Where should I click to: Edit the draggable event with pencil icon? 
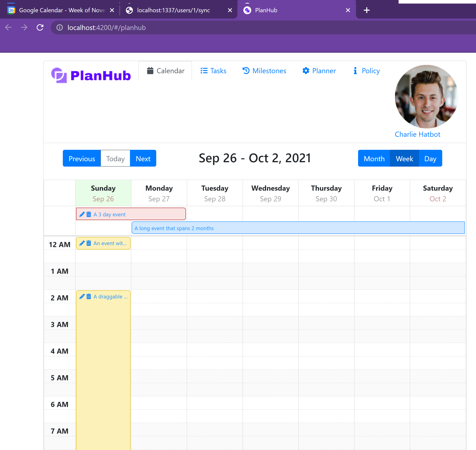pyautogui.click(x=82, y=296)
